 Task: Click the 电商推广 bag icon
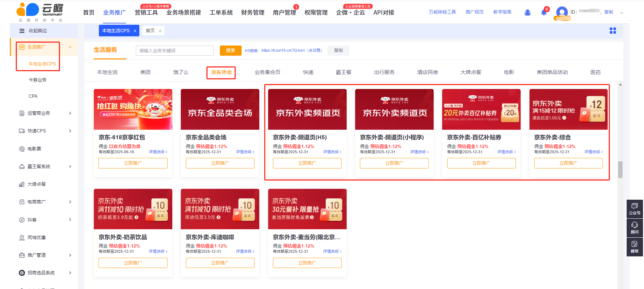(x=22, y=202)
